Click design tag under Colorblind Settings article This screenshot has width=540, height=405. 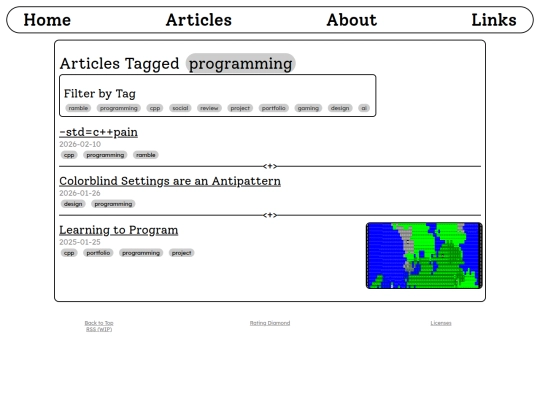point(73,204)
